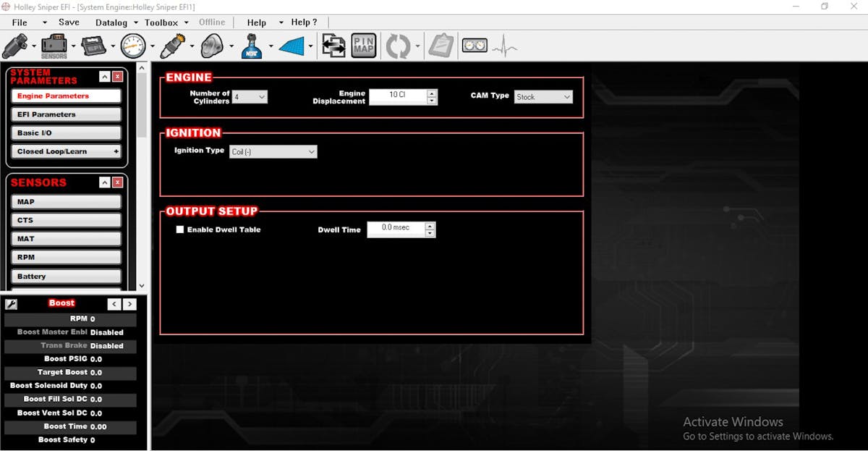Select the EFI Parameters button
The width and height of the screenshot is (868, 451).
click(x=66, y=114)
